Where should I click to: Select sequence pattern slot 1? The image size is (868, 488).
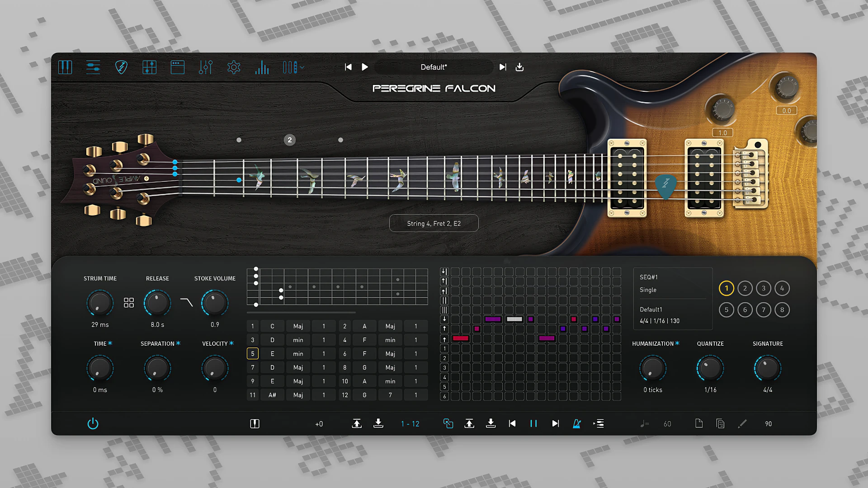726,288
